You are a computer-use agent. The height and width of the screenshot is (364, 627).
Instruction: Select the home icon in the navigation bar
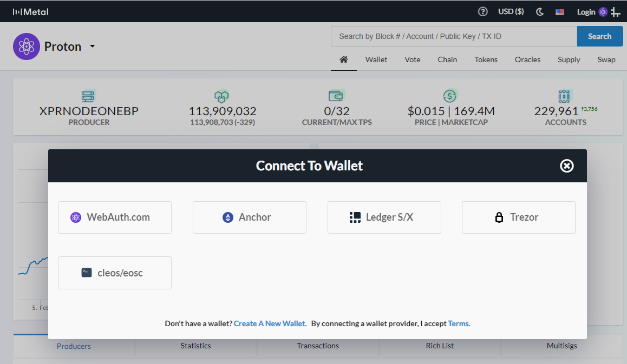pyautogui.click(x=343, y=59)
